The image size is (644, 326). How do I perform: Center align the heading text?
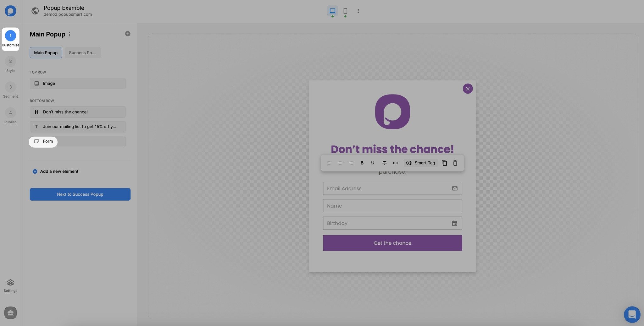click(x=340, y=163)
